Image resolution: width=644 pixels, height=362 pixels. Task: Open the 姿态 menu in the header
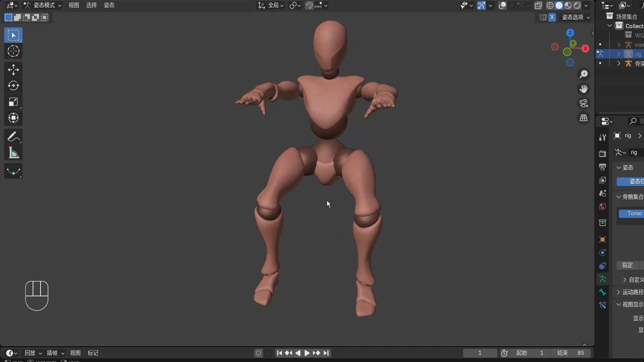pos(108,5)
